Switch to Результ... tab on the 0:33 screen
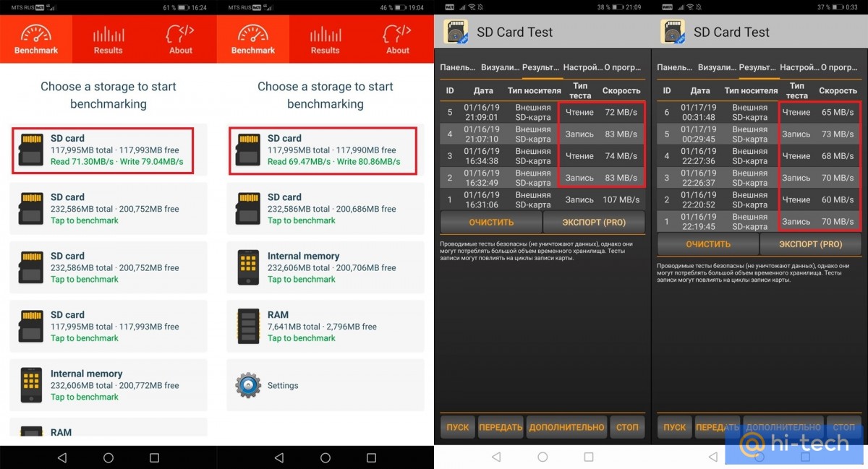868x469 pixels. coord(757,67)
